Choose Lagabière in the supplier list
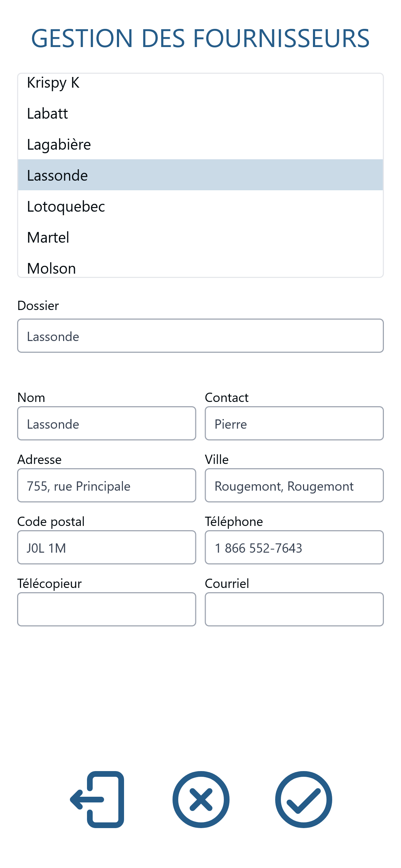Image resolution: width=401 pixels, height=868 pixels. [200, 144]
